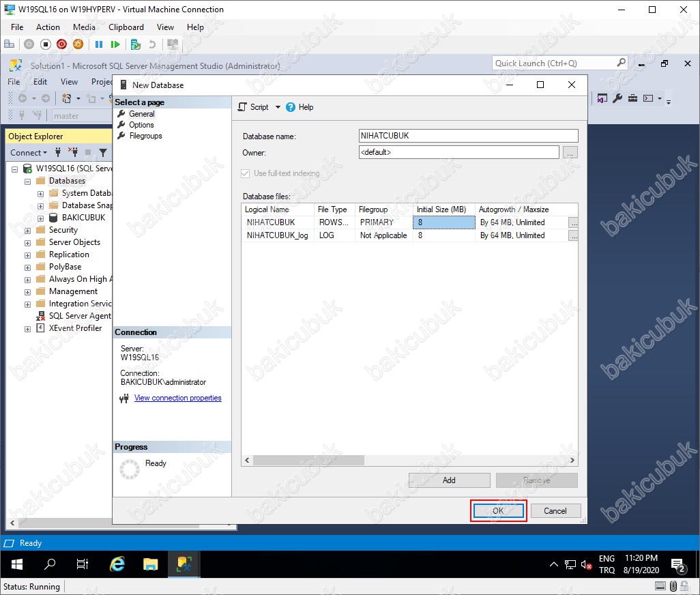
Task: Click the SSMS New Query toolbar icon
Action: click(x=66, y=98)
